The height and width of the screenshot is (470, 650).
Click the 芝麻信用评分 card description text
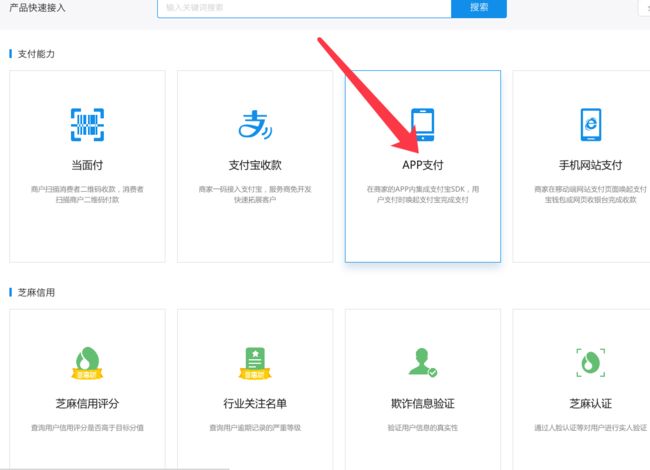(x=87, y=428)
